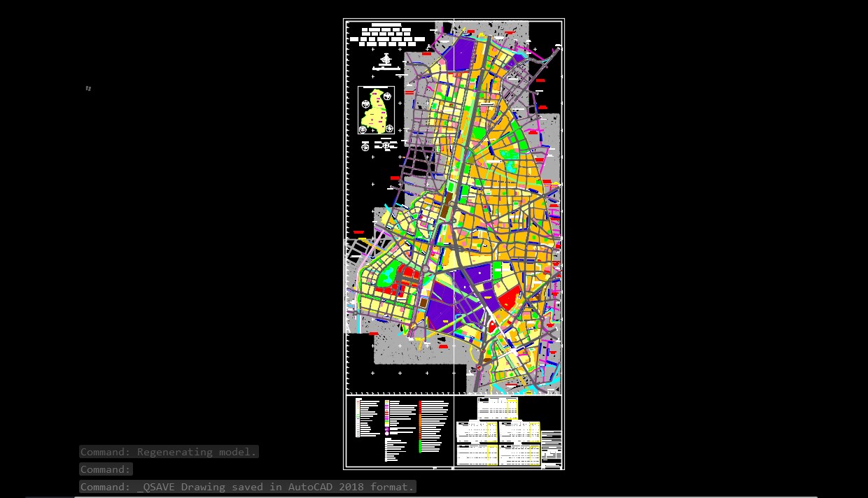868x498 pixels.
Task: Pick the large purple zone at map top
Action: point(460,54)
